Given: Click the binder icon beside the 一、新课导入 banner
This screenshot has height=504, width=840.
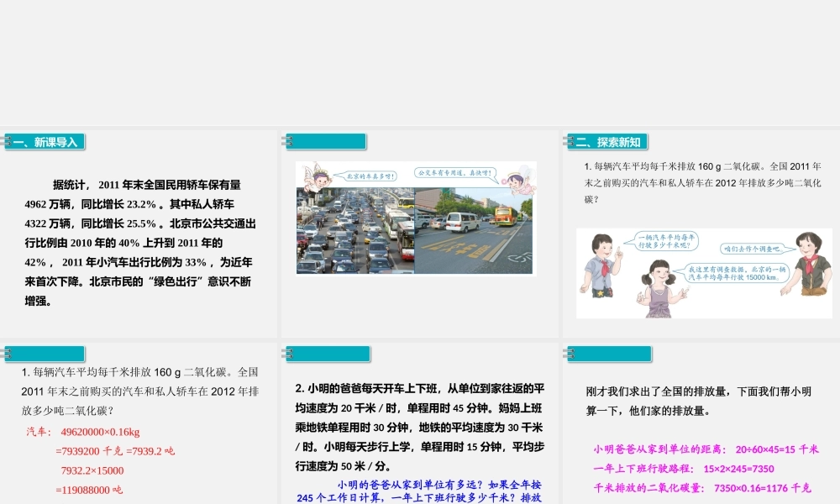Looking at the screenshot, I should tap(7, 142).
